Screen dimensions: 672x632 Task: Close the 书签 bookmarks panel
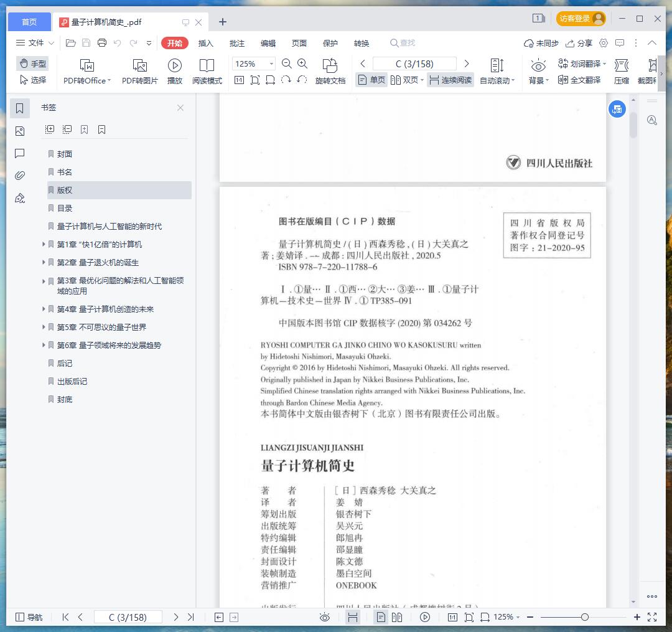180,108
